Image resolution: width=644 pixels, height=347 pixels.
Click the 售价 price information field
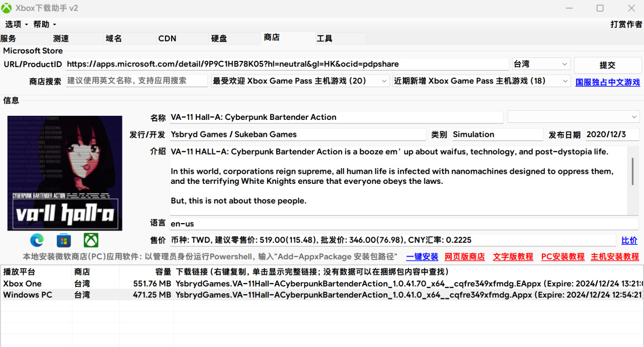coord(392,240)
